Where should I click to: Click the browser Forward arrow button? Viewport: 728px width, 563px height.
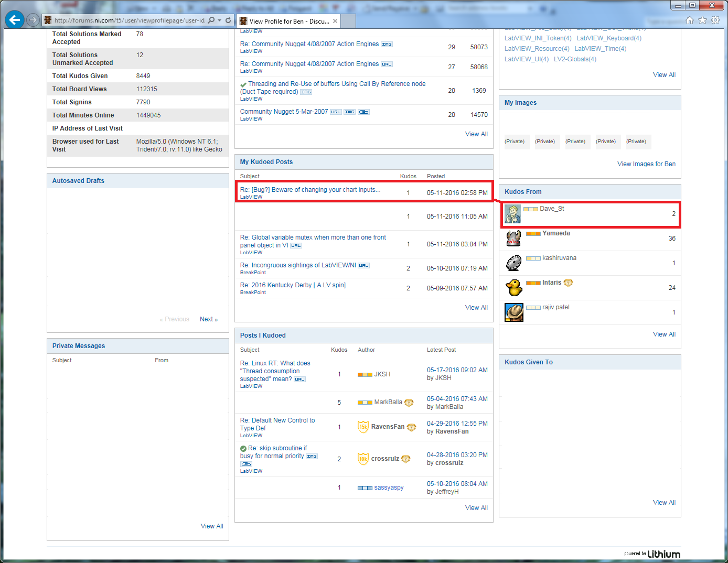click(x=33, y=20)
